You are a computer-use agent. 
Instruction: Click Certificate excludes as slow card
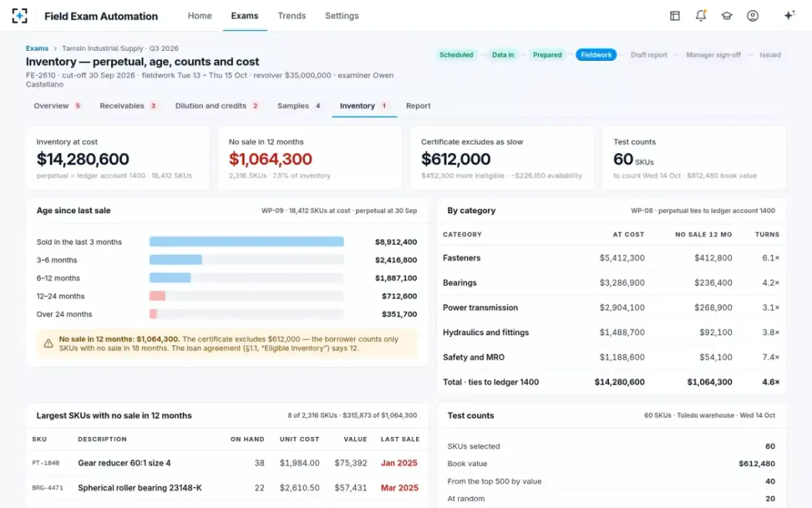[x=502, y=158]
